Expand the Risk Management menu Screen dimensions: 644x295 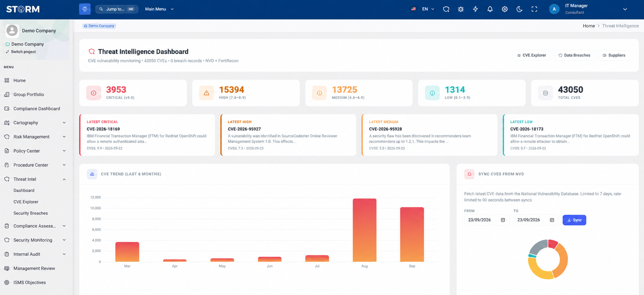35,137
